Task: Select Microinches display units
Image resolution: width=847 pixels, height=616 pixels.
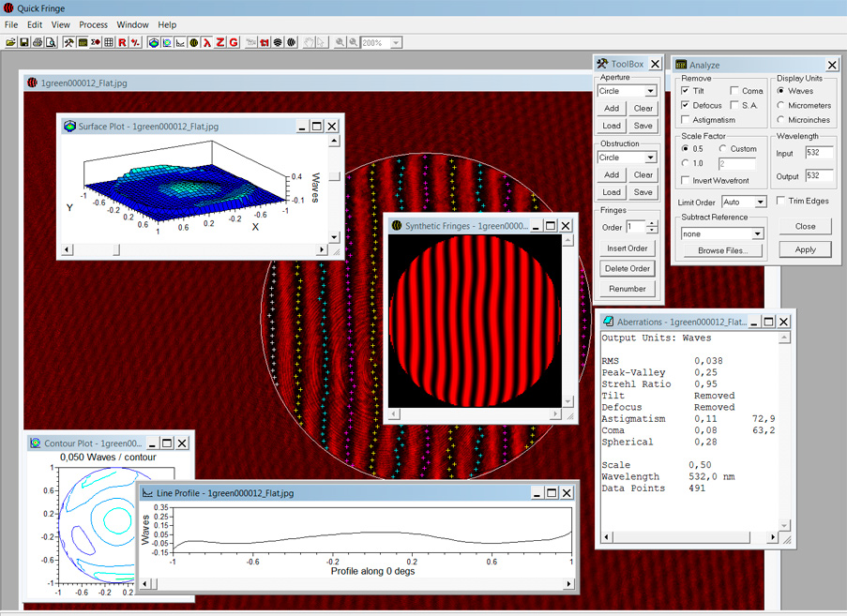Action: tap(780, 119)
